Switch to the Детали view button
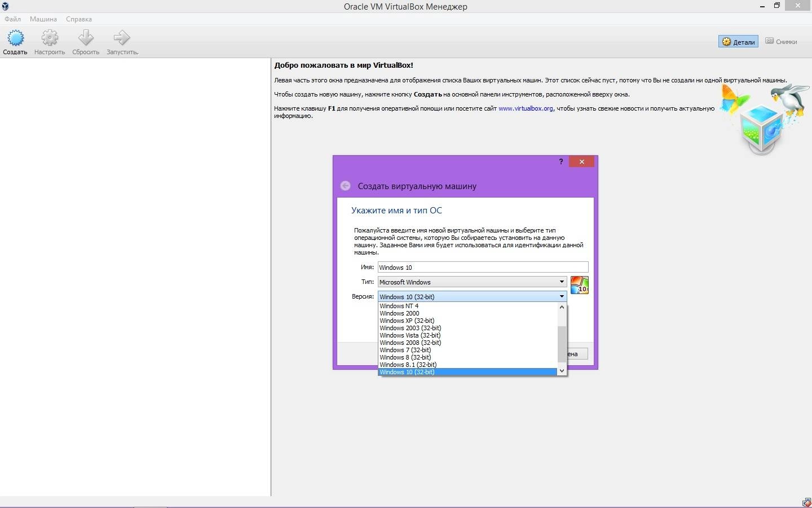Screen dimensions: 812x508 point(738,42)
